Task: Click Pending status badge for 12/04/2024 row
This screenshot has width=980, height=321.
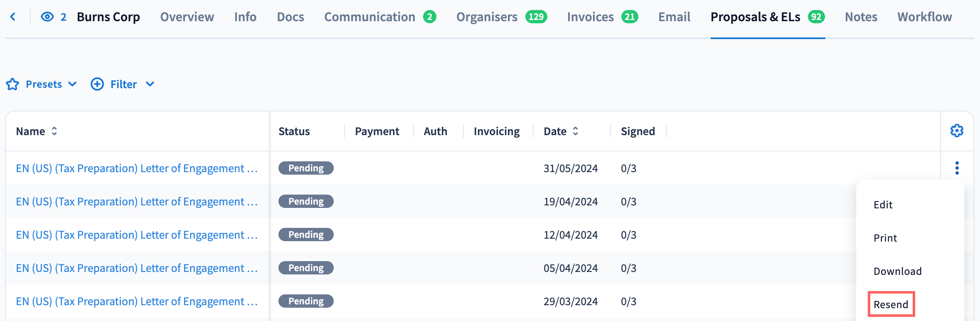Action: point(306,235)
